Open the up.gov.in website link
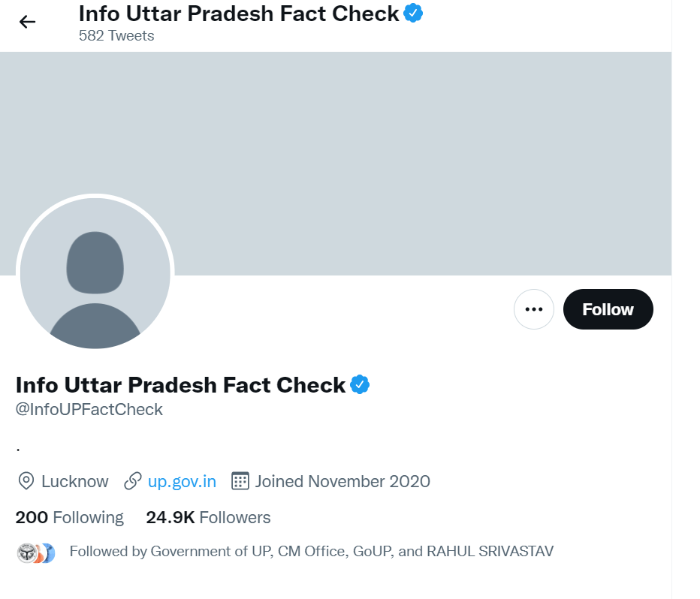Viewport: 700px width, 599px height. (180, 481)
